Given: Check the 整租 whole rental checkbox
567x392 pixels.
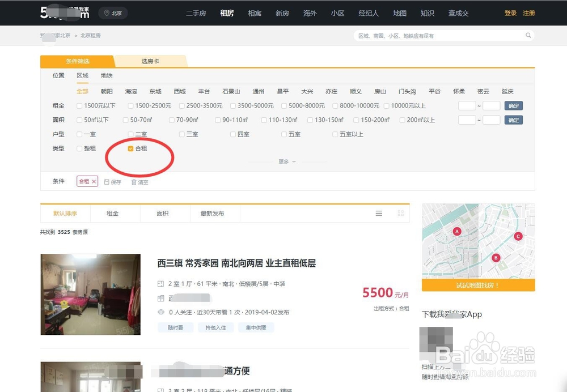Looking at the screenshot, I should pyautogui.click(x=79, y=148).
